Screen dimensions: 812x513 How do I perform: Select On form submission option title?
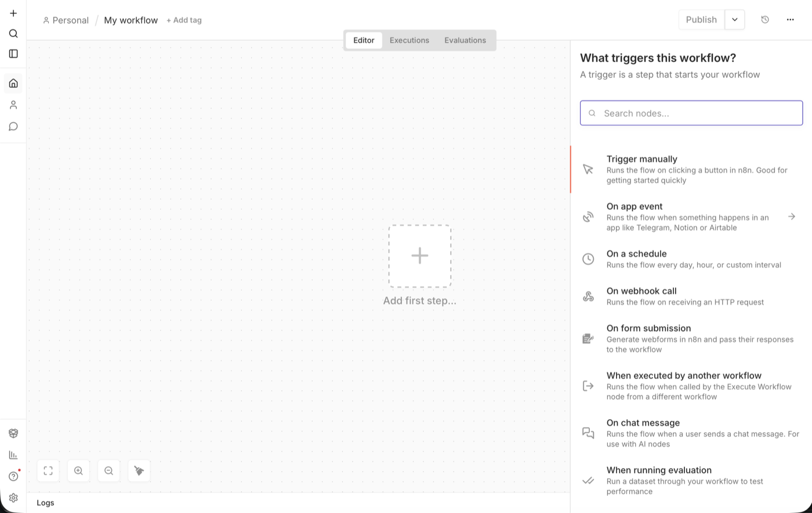point(649,328)
